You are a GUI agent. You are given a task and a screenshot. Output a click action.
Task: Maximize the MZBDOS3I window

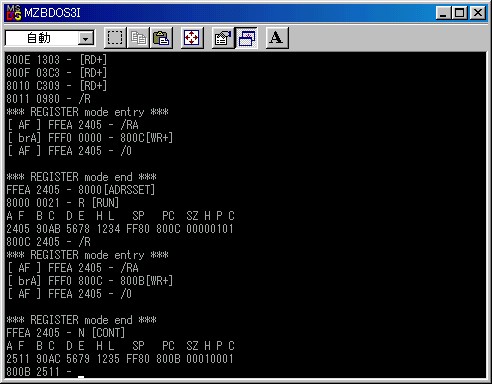point(459,13)
